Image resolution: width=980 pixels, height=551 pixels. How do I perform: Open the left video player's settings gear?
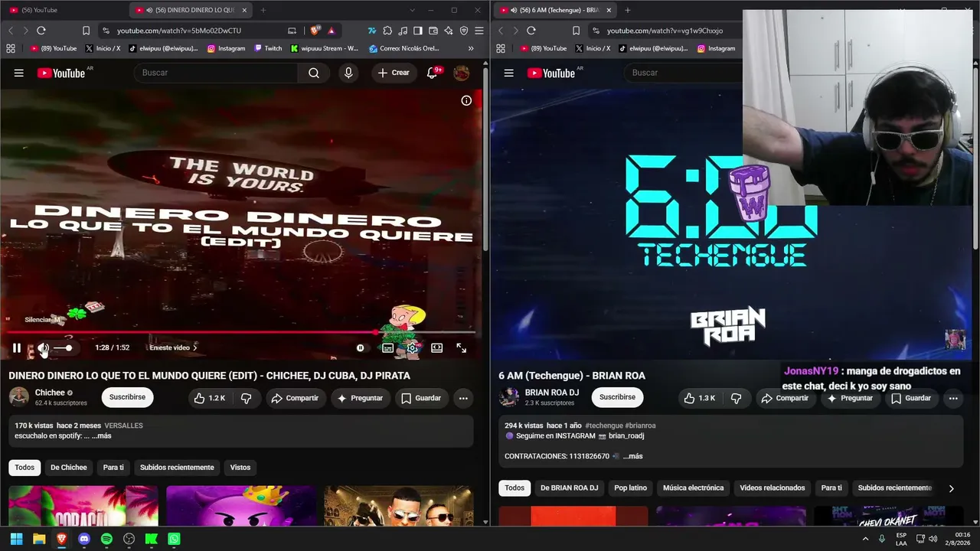(x=413, y=348)
